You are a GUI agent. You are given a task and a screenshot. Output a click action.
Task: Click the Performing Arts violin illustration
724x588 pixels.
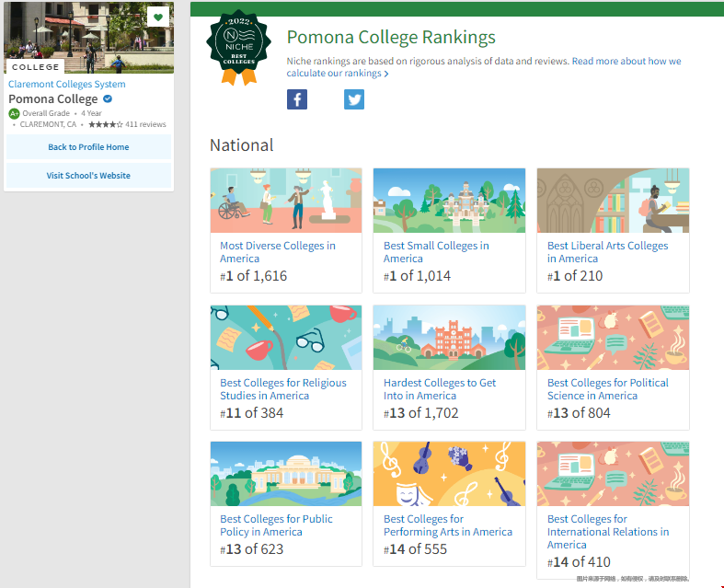(449, 474)
